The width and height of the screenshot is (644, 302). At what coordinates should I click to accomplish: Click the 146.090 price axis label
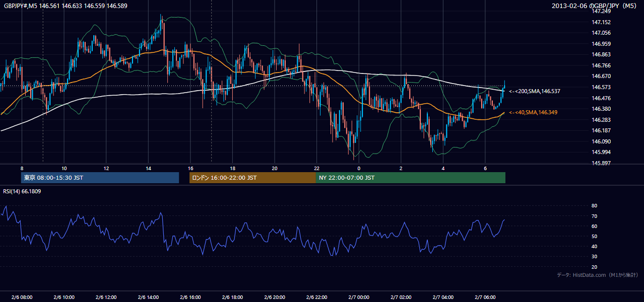(601, 141)
